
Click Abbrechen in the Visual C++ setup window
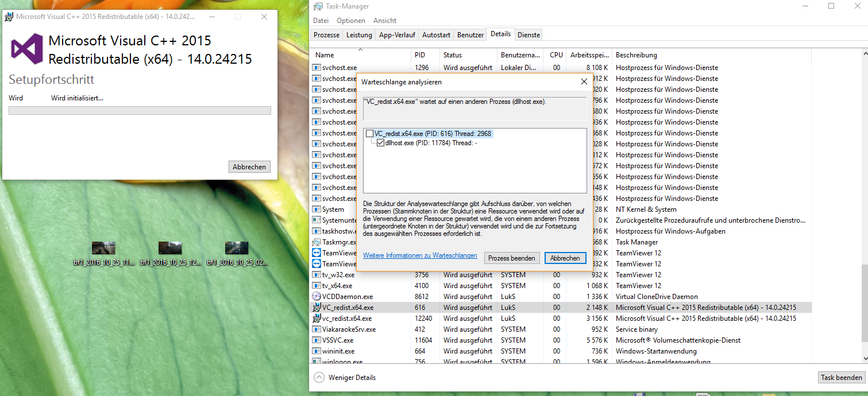pyautogui.click(x=249, y=167)
